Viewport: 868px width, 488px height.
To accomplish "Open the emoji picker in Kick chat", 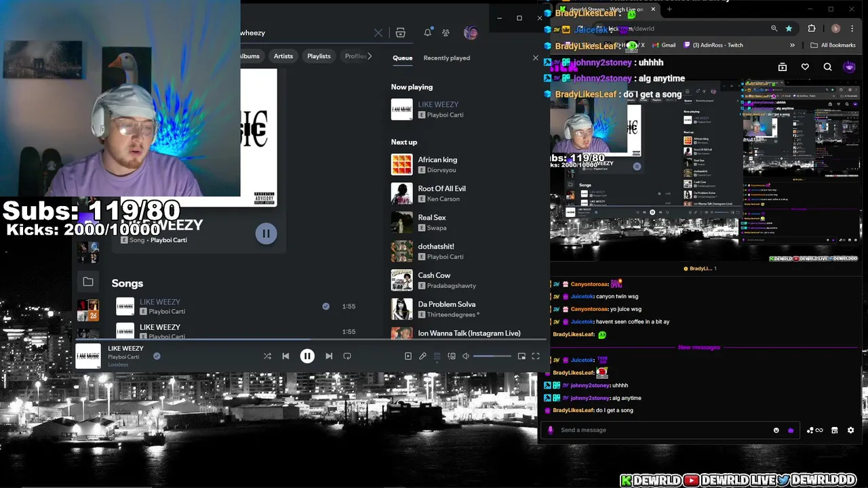I will click(x=776, y=430).
